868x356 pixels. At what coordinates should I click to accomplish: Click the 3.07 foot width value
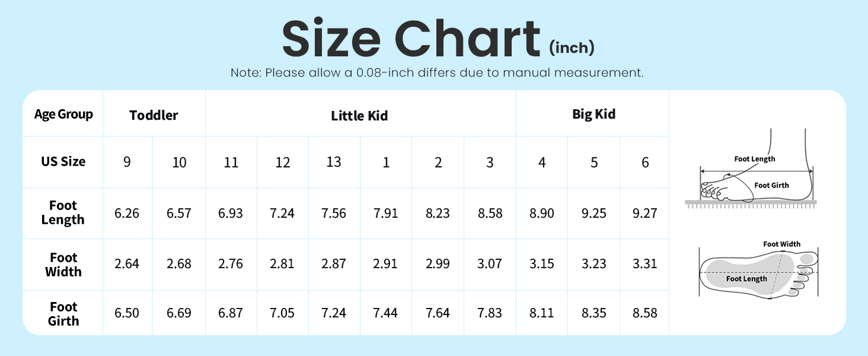[490, 263]
